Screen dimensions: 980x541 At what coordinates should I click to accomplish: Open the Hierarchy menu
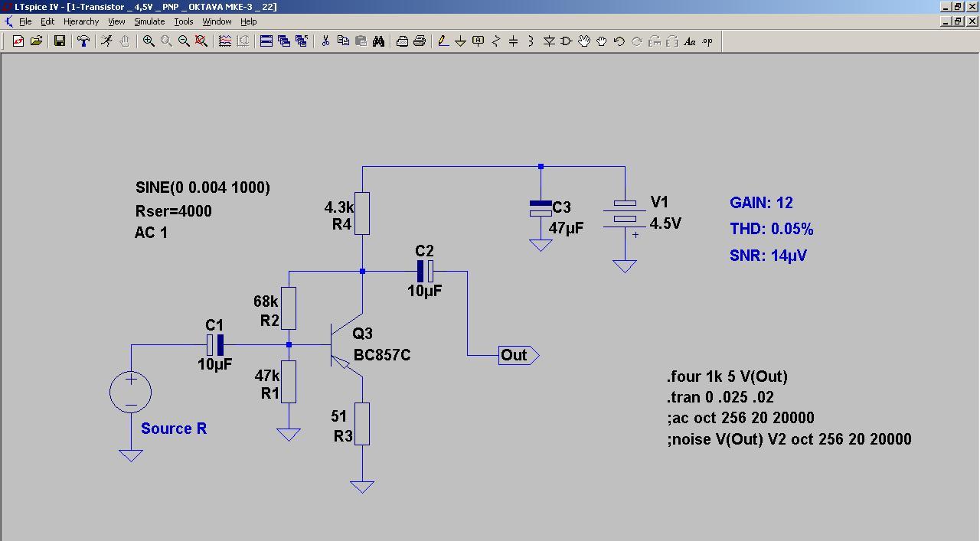[x=81, y=21]
